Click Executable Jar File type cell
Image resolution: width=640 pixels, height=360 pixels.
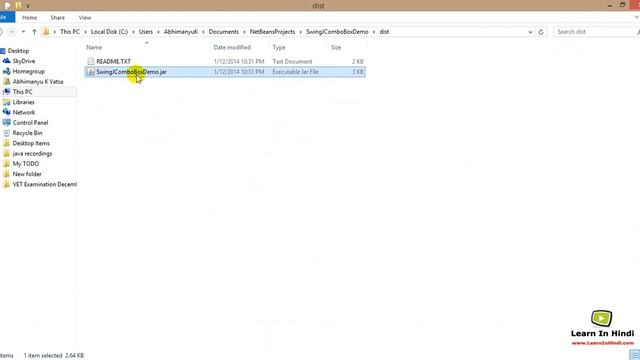point(296,72)
